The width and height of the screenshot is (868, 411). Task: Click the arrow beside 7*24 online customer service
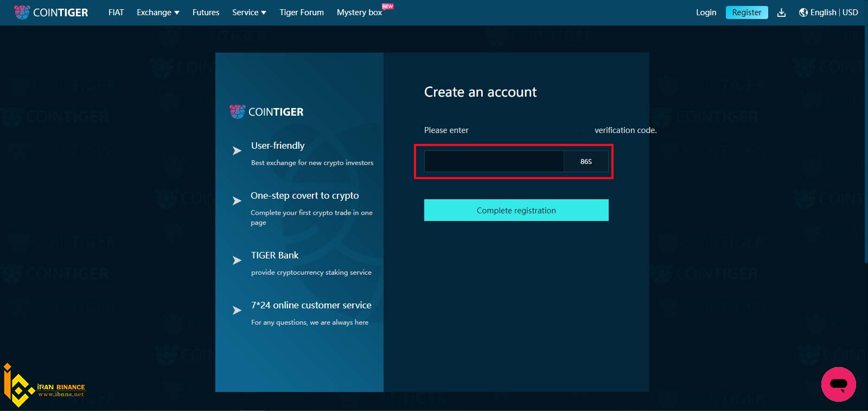pyautogui.click(x=237, y=311)
